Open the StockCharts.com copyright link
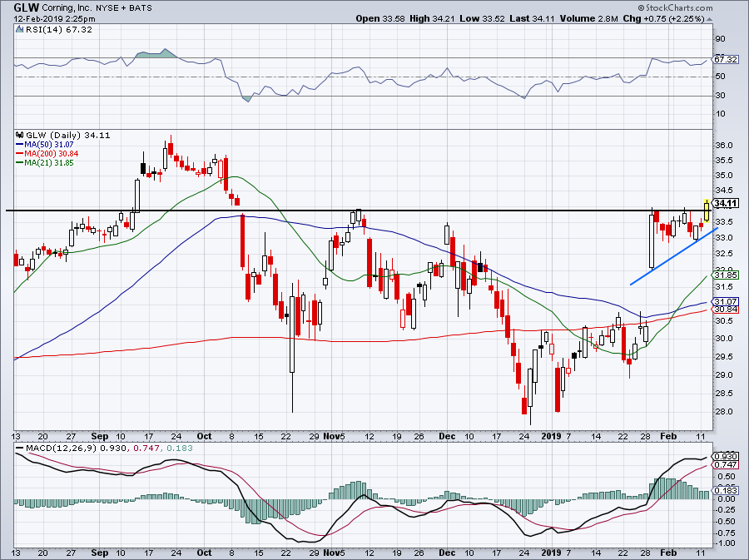The image size is (749, 560). coord(675,7)
